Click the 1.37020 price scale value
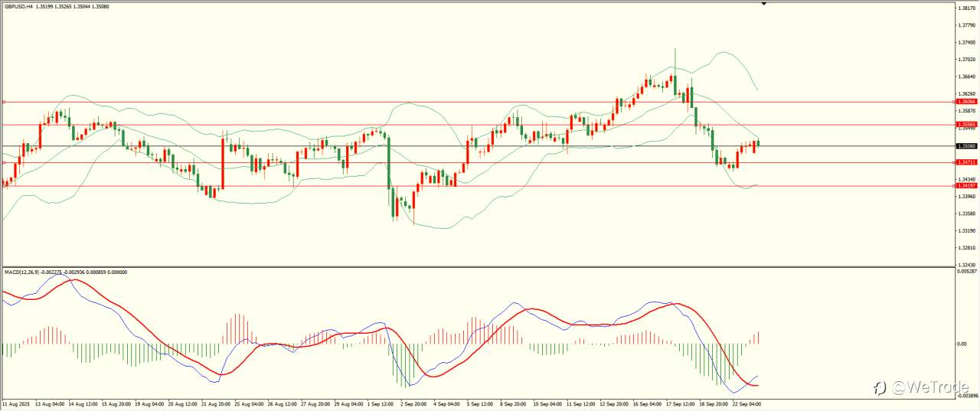 967,59
